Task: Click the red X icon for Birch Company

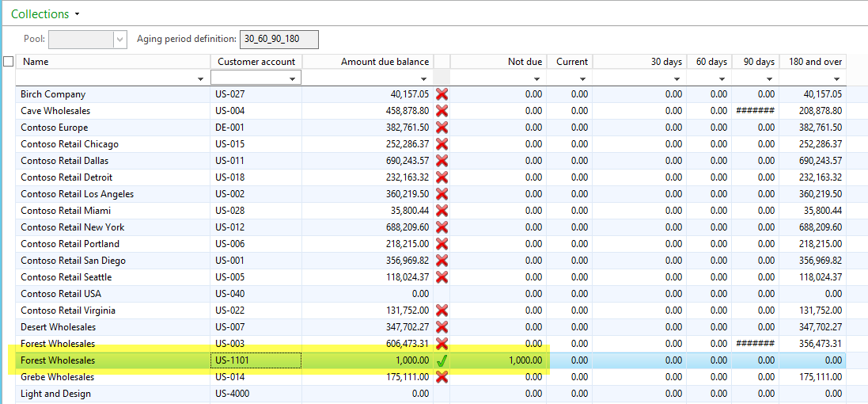Action: pos(442,94)
